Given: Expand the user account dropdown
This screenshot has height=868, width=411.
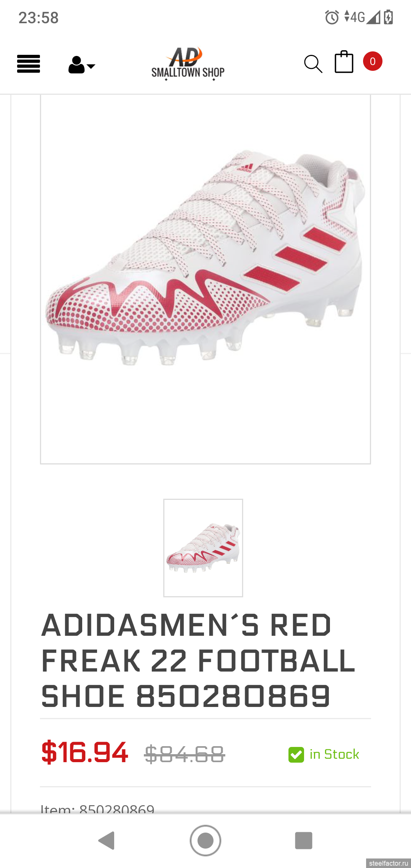Looking at the screenshot, I should coord(82,65).
